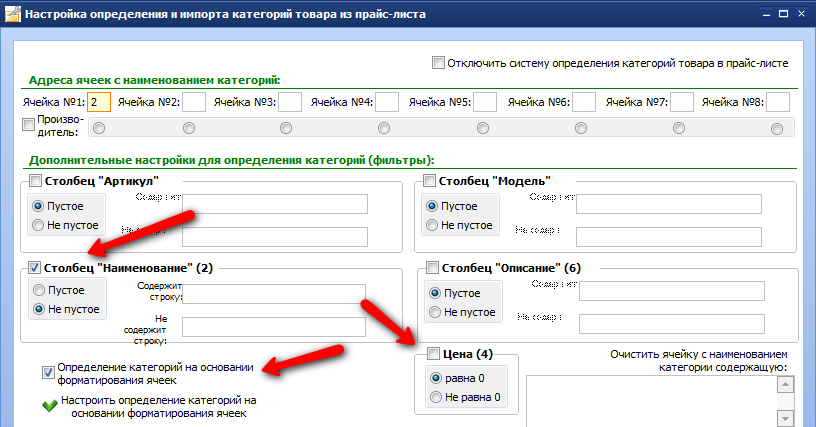Select manufacturer radio under Ячейка №7
The width and height of the screenshot is (816, 427).
679,128
